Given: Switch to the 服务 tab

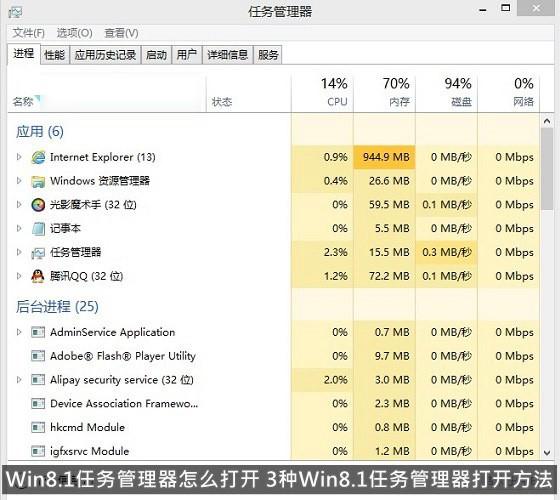Looking at the screenshot, I should [268, 55].
